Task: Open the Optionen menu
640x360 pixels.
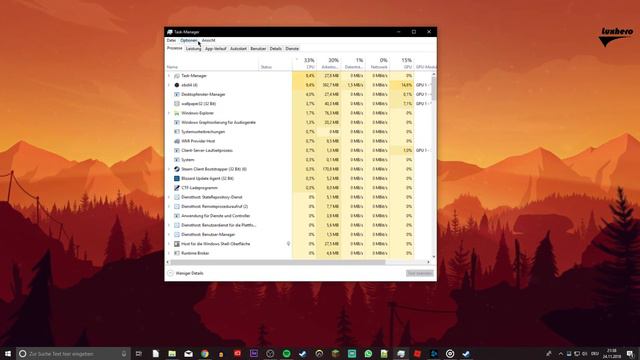Action: 189,40
